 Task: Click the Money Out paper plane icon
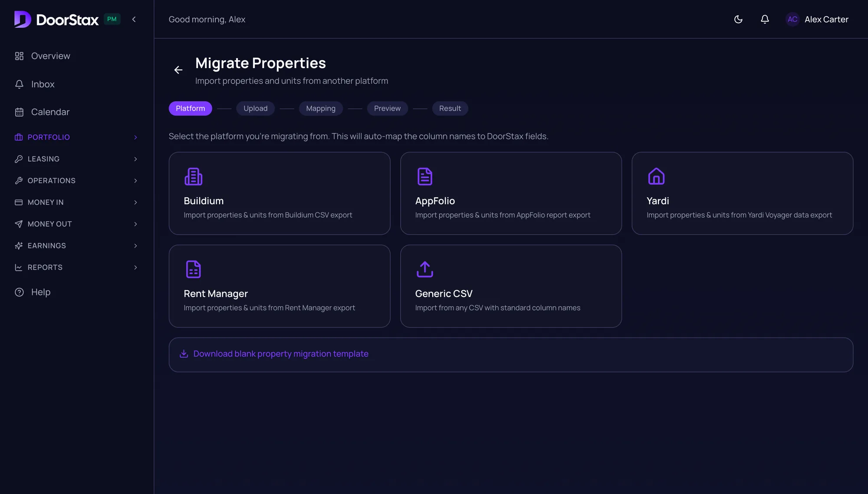pyautogui.click(x=19, y=224)
